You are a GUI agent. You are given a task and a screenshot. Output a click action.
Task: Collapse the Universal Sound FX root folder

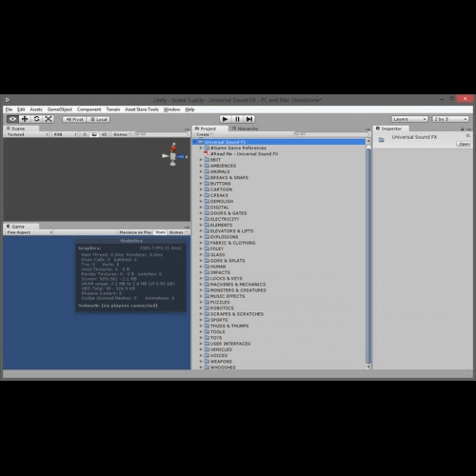[195, 142]
